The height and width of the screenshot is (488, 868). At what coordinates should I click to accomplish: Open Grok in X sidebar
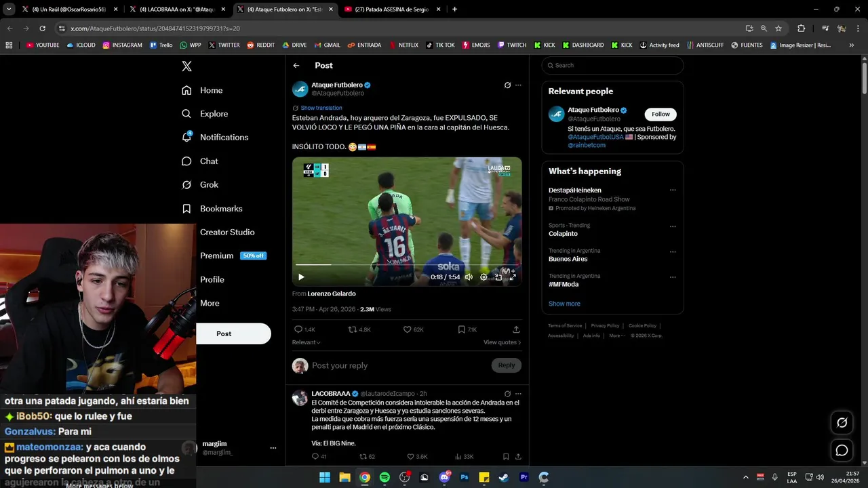click(x=200, y=184)
